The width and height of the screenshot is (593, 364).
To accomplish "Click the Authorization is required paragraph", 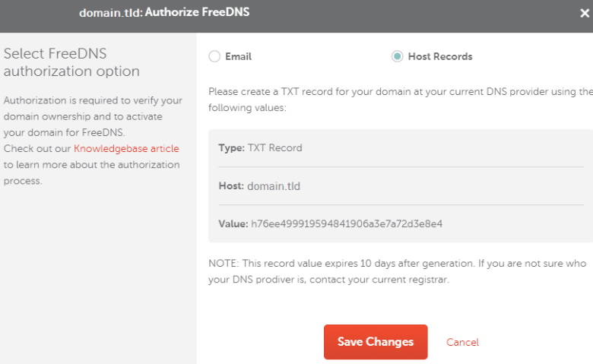I will (x=93, y=116).
